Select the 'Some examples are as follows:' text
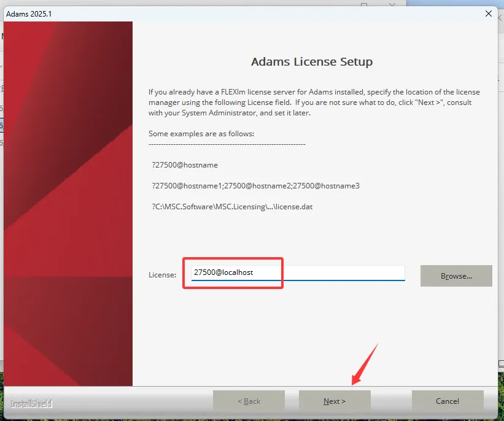This screenshot has width=504, height=421. pos(201,134)
